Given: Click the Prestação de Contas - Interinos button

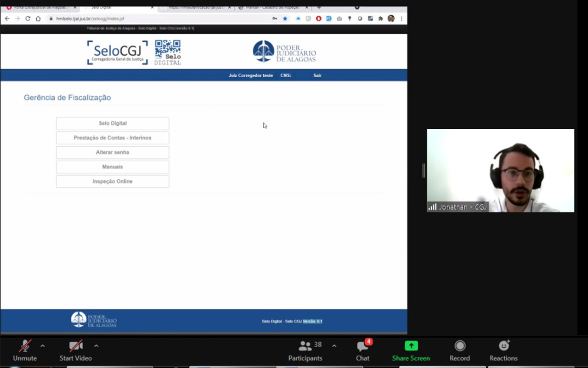Looking at the screenshot, I should [x=113, y=138].
